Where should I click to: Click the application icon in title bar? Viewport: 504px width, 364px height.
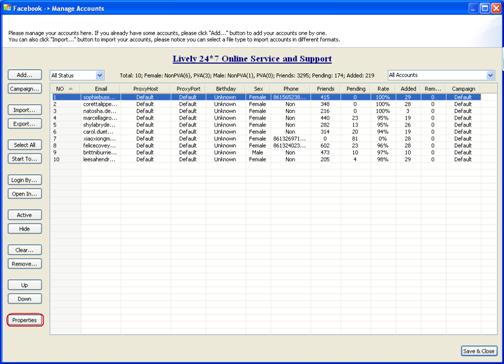click(x=7, y=8)
